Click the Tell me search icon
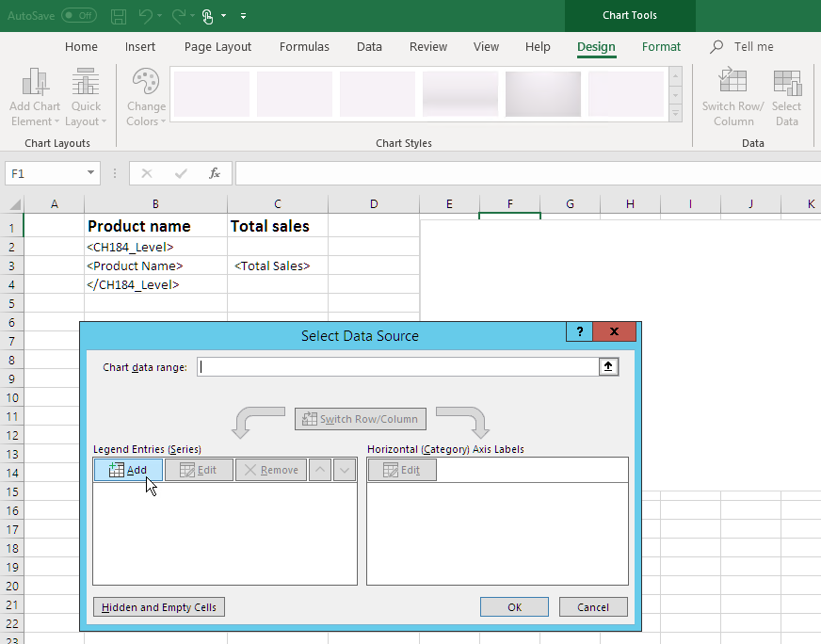Viewport: 821px width, 644px height. pyautogui.click(x=717, y=47)
